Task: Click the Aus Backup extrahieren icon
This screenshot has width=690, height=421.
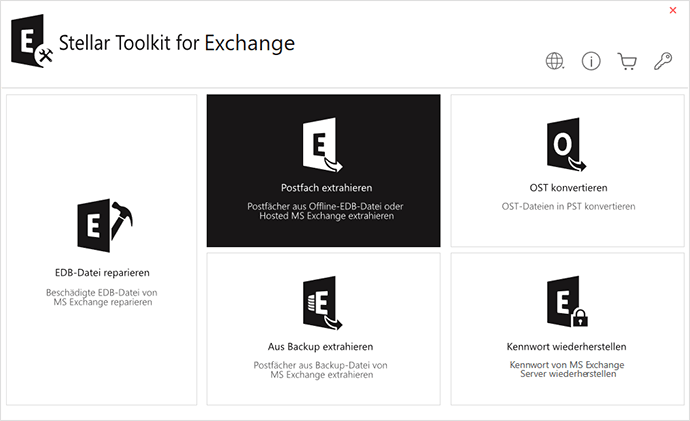Action: point(323,303)
